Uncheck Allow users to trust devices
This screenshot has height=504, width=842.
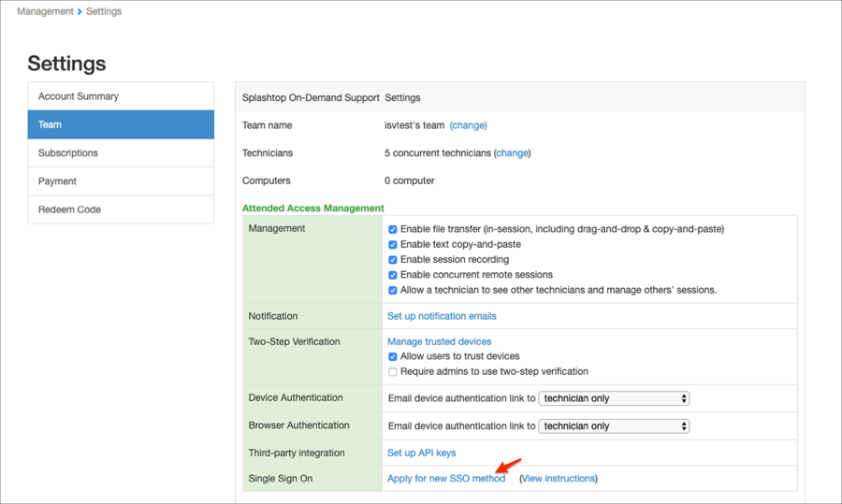click(393, 356)
